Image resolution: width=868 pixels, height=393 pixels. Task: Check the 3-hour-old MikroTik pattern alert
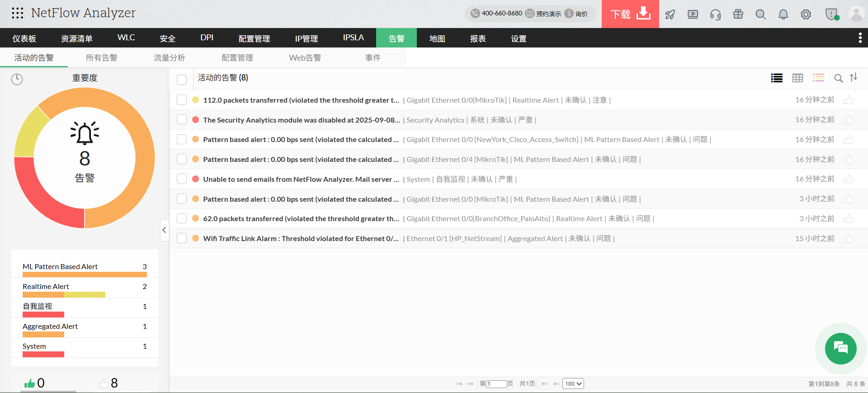(182, 199)
